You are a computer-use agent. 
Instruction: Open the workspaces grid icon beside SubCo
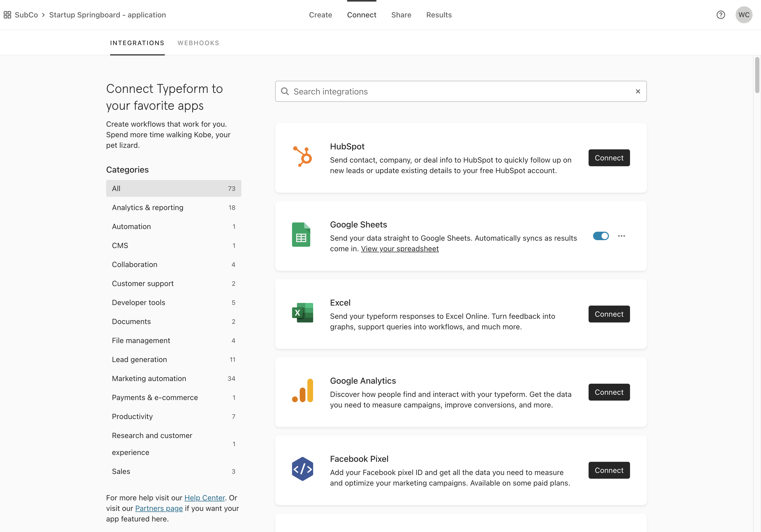[7, 15]
